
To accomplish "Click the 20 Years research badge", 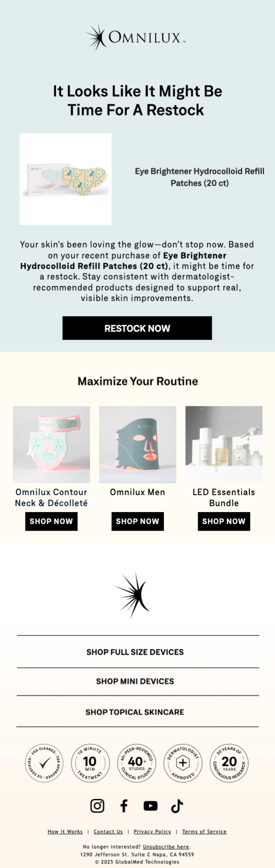I will 229,763.
